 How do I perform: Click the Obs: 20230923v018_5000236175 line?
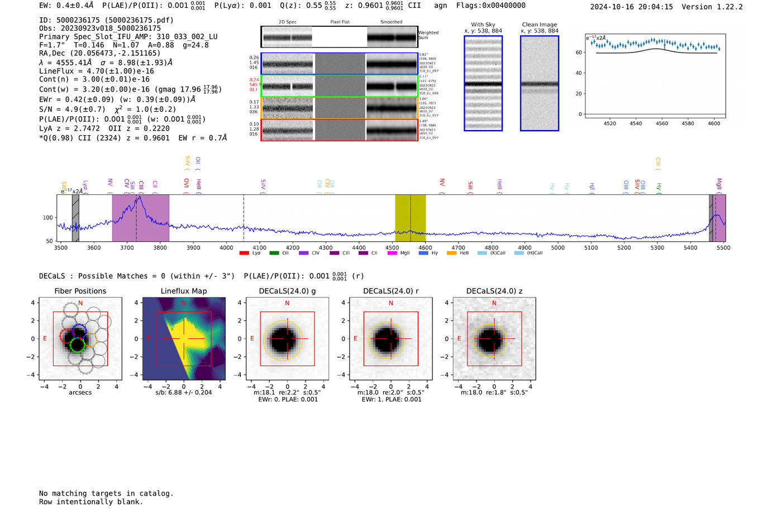pyautogui.click(x=100, y=28)
